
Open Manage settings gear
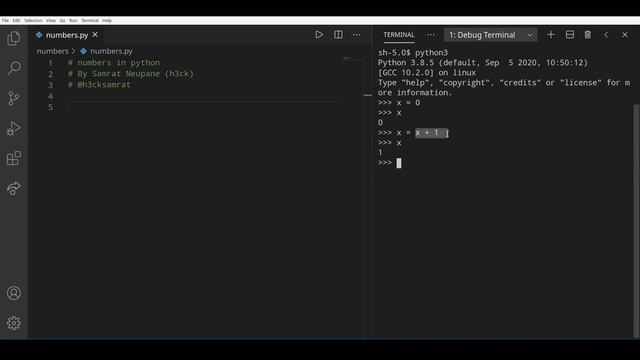coord(13,323)
